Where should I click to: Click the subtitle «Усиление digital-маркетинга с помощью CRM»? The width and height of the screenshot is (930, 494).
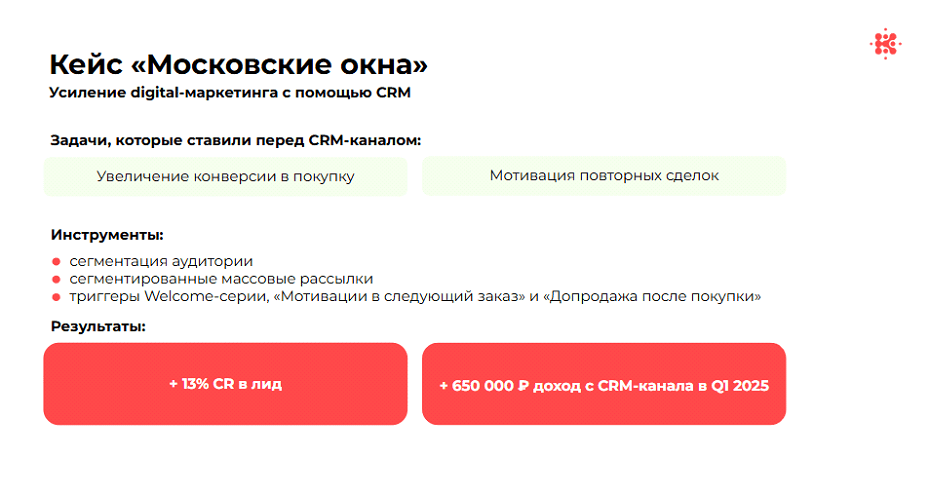tap(230, 93)
